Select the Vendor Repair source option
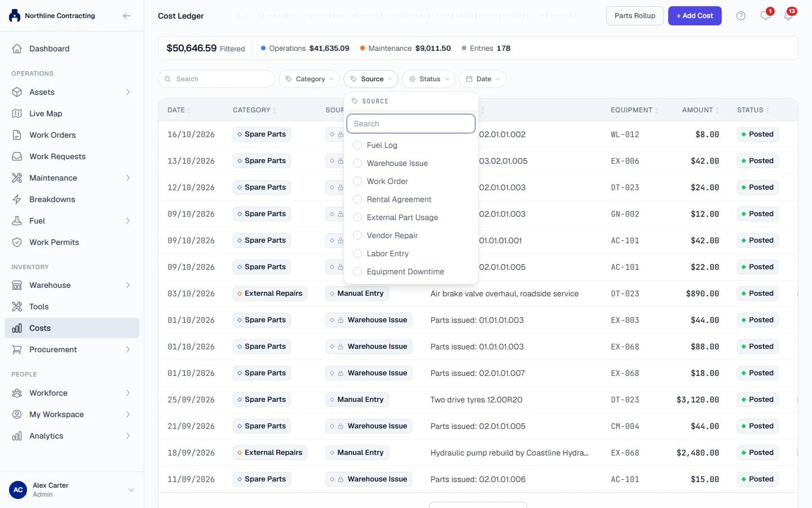Screen dimensions: 812x508 pos(411,235)
